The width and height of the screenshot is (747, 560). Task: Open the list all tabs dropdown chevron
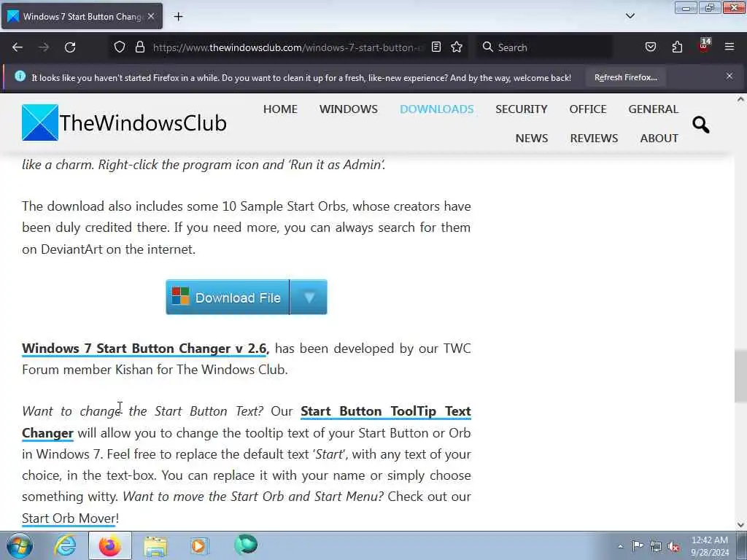(x=630, y=16)
